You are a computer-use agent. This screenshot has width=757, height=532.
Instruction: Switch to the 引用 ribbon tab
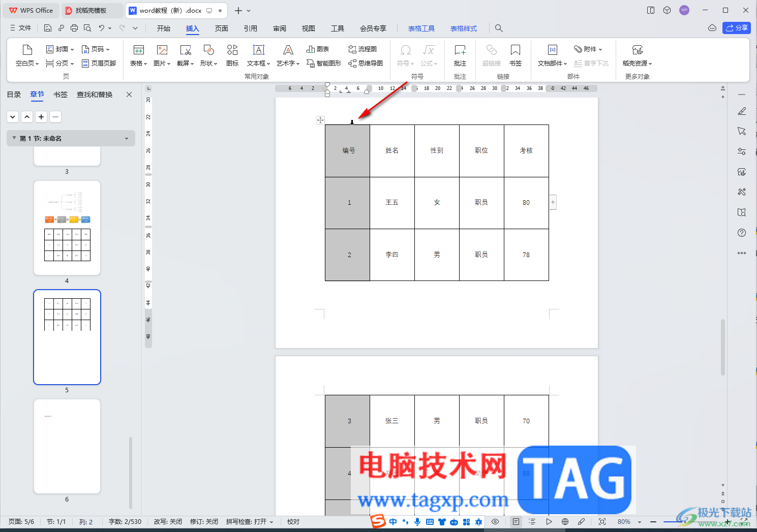[x=251, y=28]
